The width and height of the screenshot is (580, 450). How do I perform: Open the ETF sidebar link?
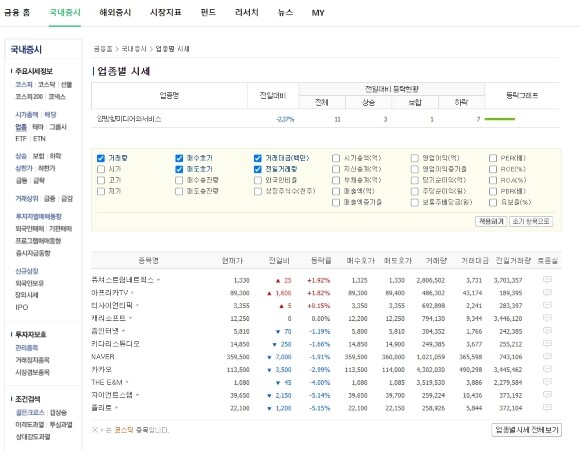pyautogui.click(x=21, y=139)
